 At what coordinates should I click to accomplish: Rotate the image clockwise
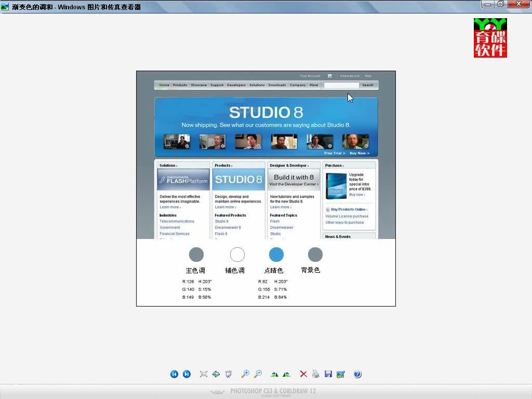click(274, 374)
